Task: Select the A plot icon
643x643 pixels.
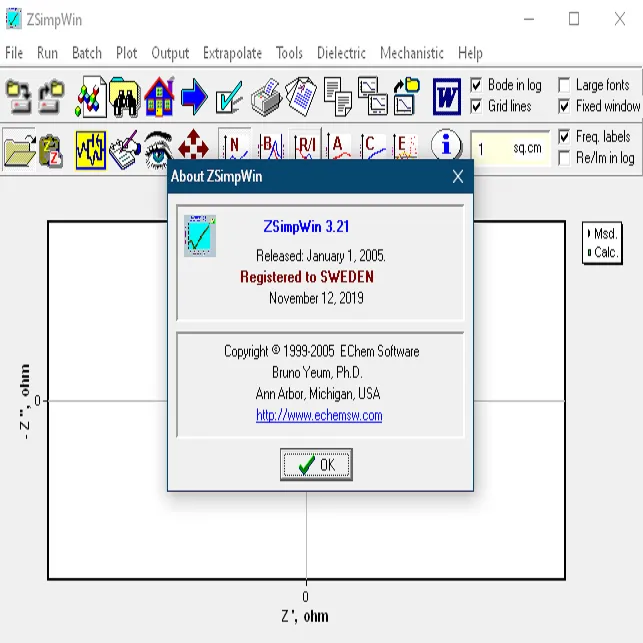Action: [x=339, y=145]
